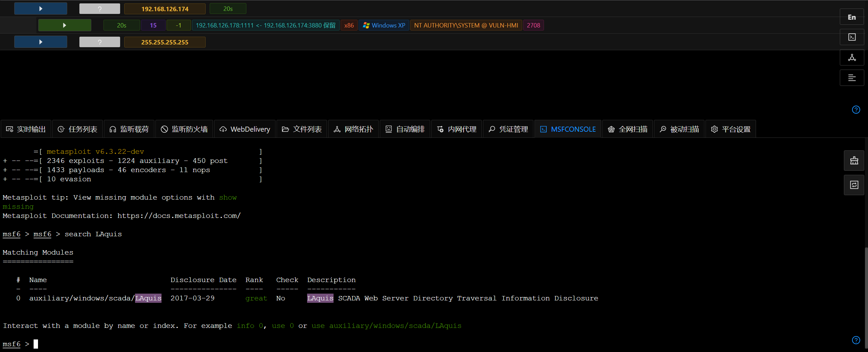The image size is (868, 352).
Task: Click 'use auxiliary/windows/scada/LAquis' hint text
Action: tap(386, 326)
